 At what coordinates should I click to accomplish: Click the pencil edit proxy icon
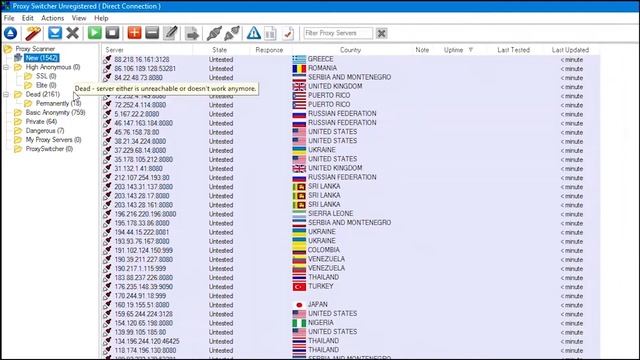point(170,33)
